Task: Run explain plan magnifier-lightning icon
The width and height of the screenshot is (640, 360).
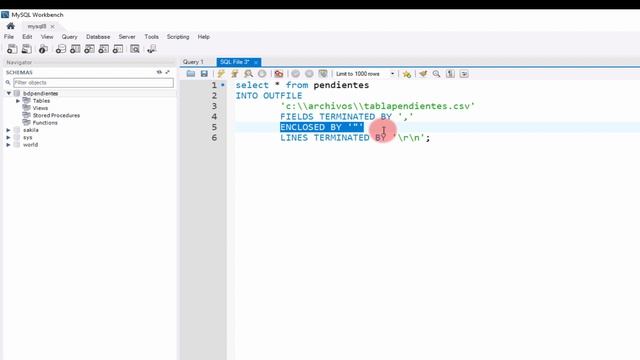Action: pyautogui.click(x=248, y=74)
